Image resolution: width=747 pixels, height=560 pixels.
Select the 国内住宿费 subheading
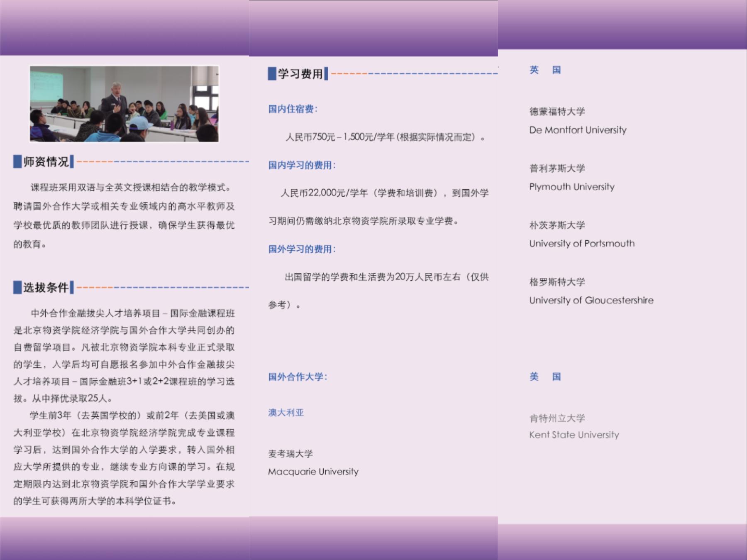[293, 109]
